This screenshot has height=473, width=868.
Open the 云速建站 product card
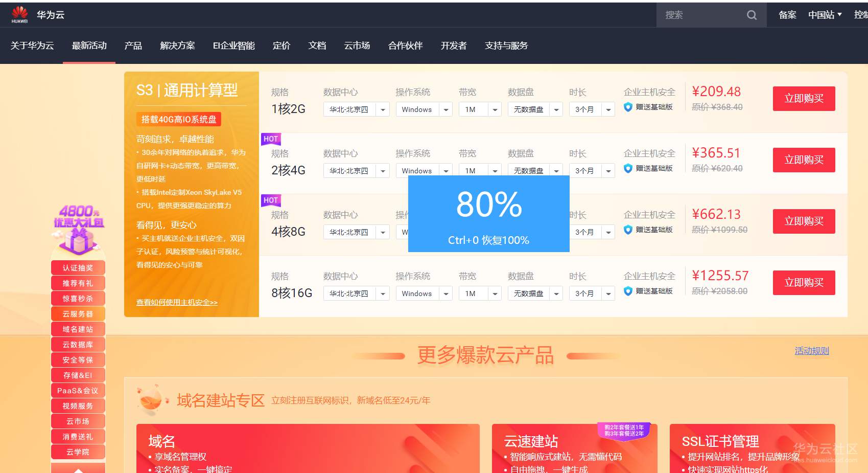tap(575, 448)
